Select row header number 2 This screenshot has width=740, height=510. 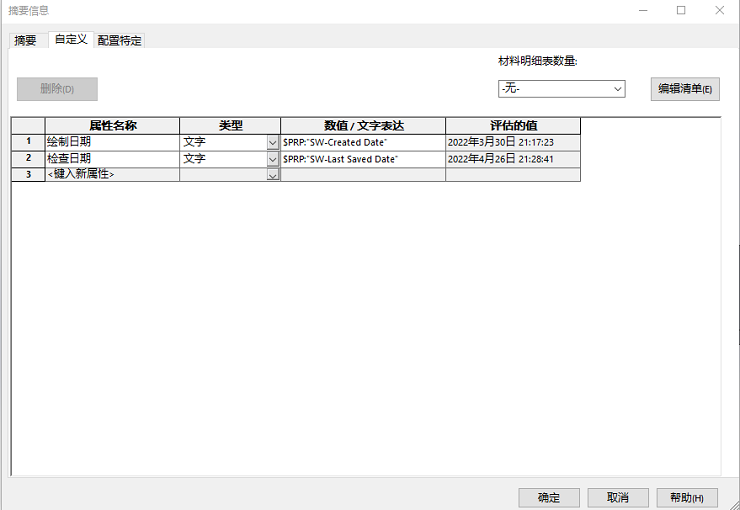click(x=28, y=159)
